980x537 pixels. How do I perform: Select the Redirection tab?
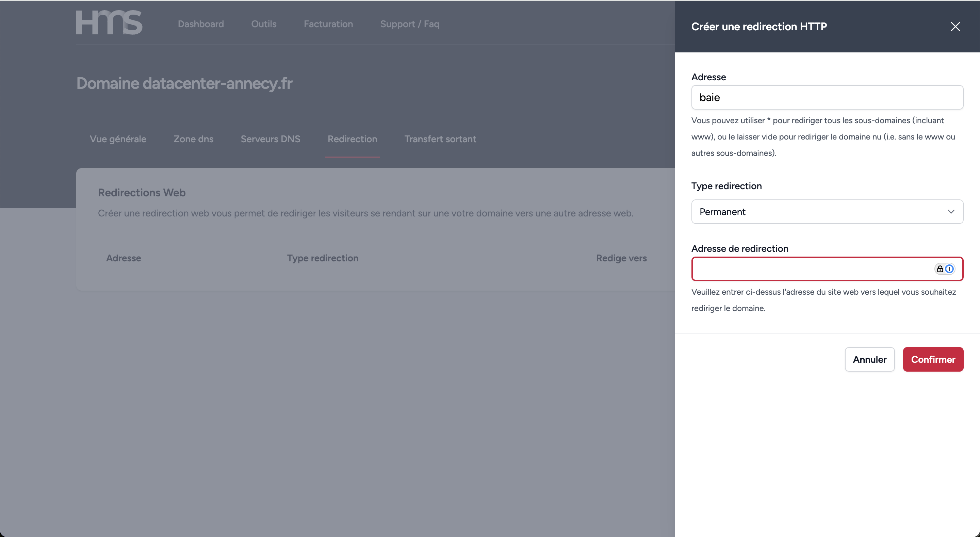click(352, 139)
